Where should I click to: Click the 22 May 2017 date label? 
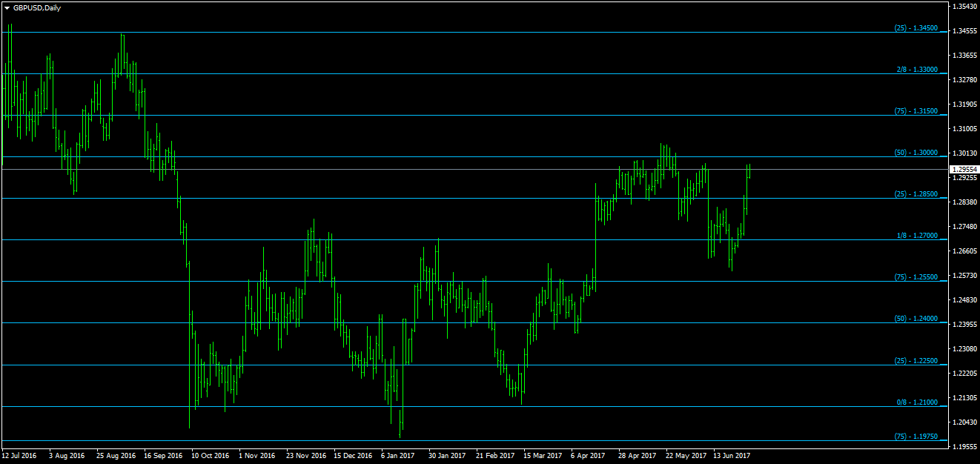685,456
